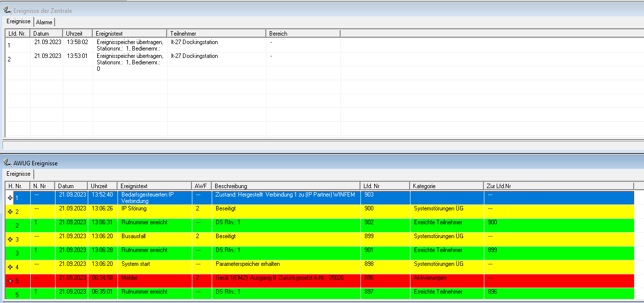
Task: Select the event at 13:58:02
Action: pyautogui.click(x=173, y=45)
